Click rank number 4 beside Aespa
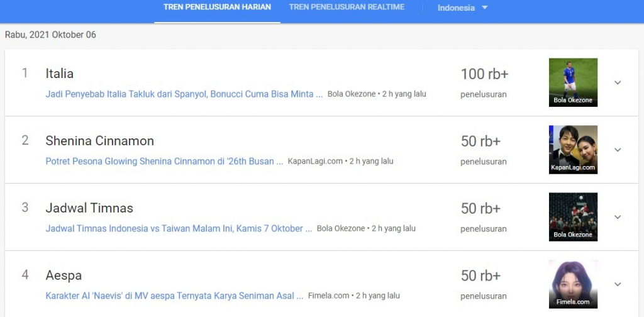This screenshot has height=317, width=644. [25, 275]
